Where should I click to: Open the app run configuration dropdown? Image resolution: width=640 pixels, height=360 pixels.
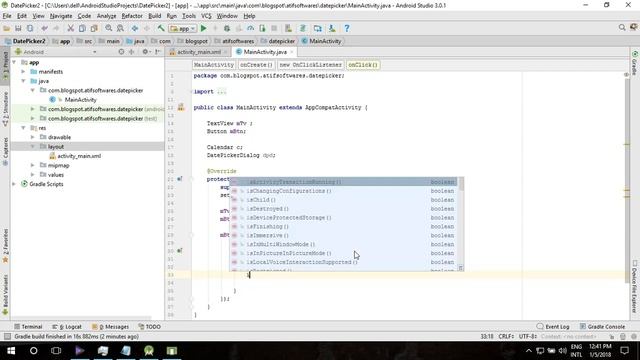click(183, 29)
